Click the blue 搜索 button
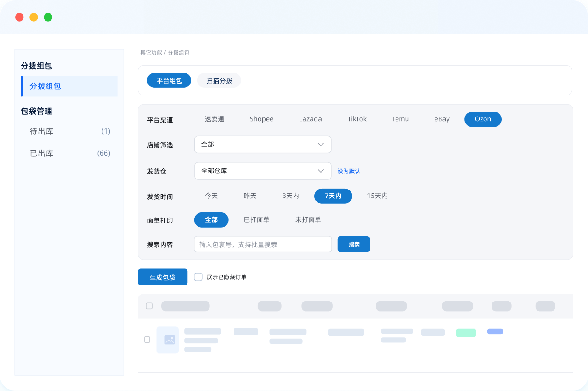The width and height of the screenshot is (588, 391). (x=354, y=244)
